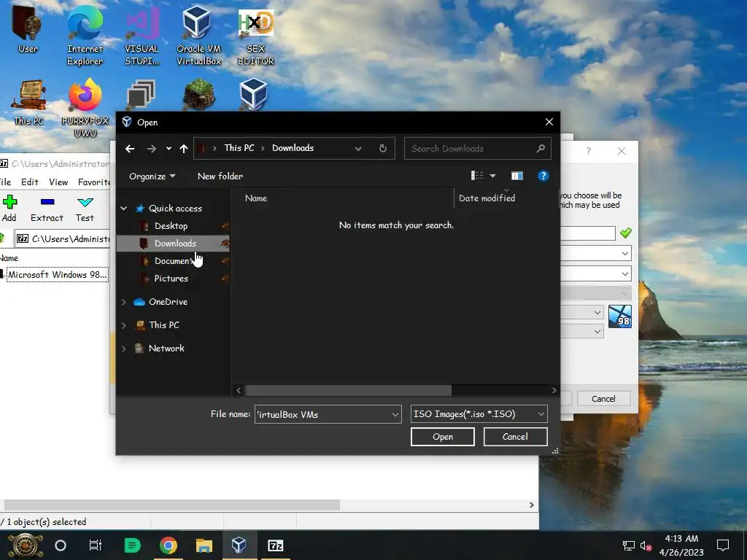Click the Open button
Viewport: 747px width, 560px height.
443,437
